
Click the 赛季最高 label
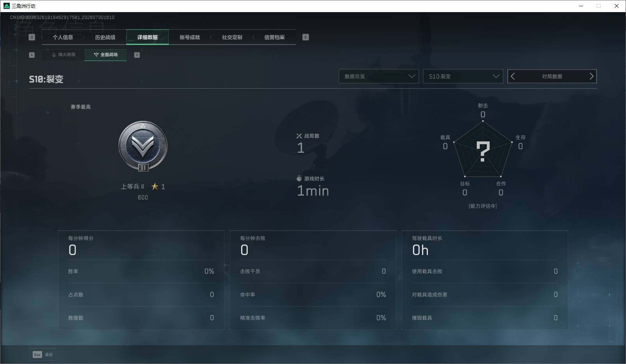(x=80, y=107)
